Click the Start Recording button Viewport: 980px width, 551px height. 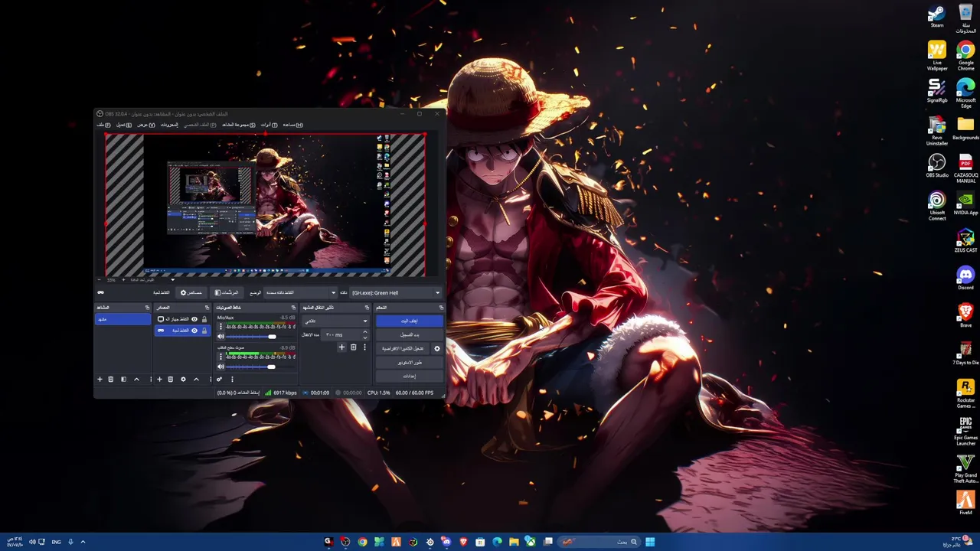pyautogui.click(x=409, y=335)
